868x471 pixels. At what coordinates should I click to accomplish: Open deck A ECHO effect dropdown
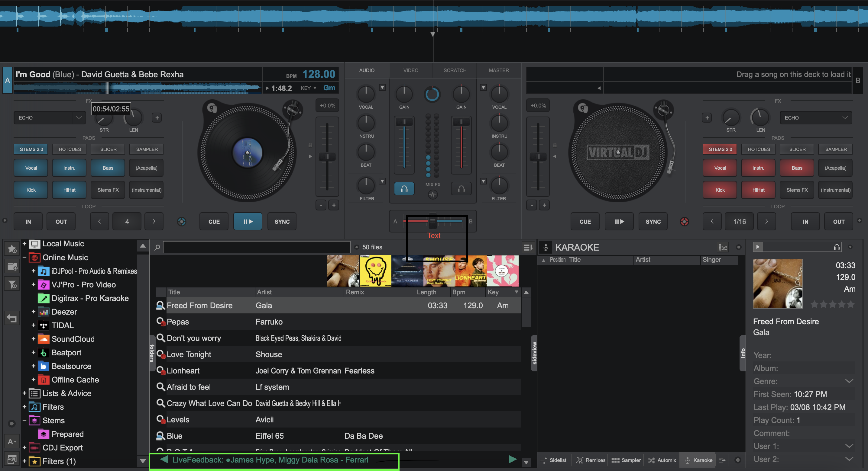(50, 118)
